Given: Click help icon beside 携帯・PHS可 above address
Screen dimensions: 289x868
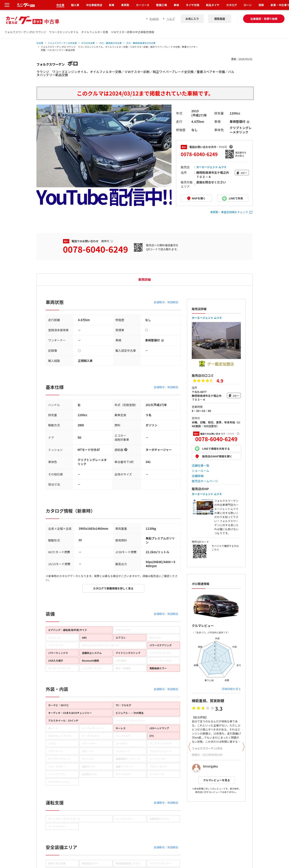Looking at the screenshot, I should point(231,147).
